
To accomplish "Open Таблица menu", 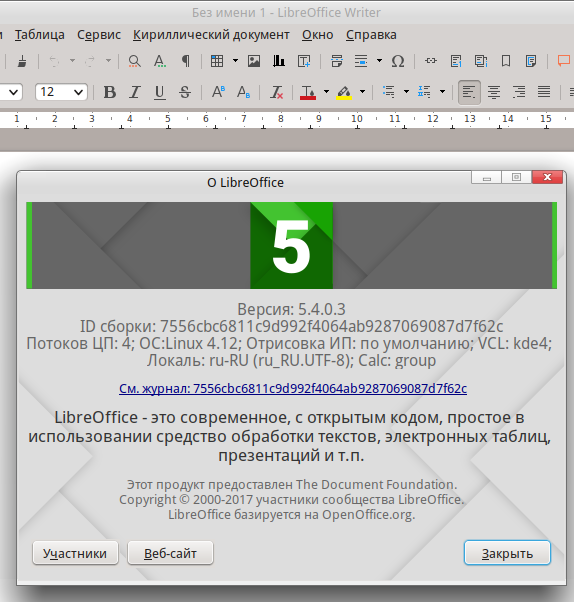I will point(40,35).
